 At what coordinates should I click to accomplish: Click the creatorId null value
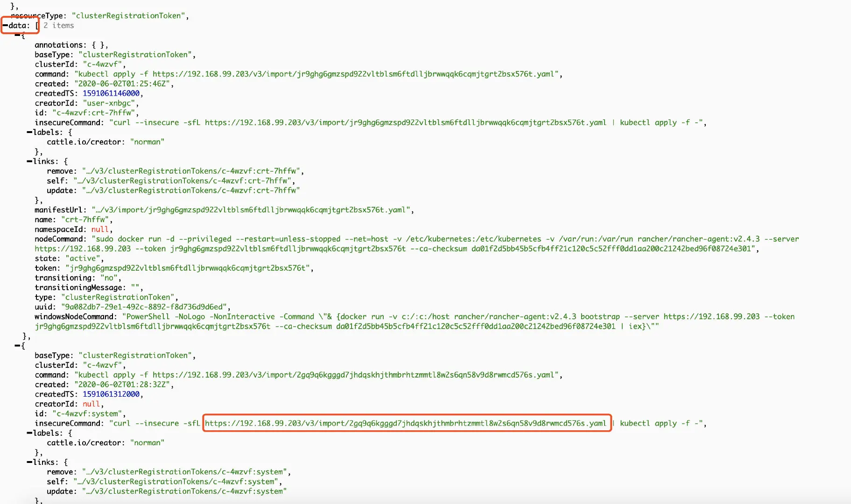point(91,405)
